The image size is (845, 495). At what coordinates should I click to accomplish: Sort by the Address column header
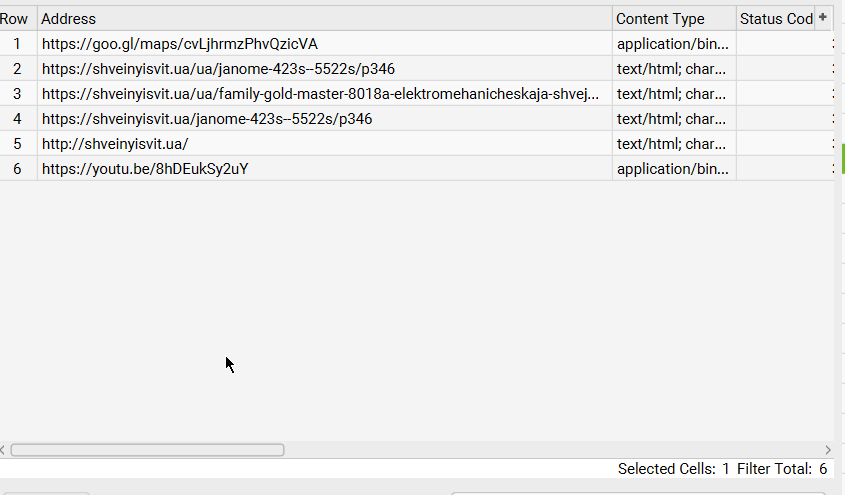click(324, 19)
